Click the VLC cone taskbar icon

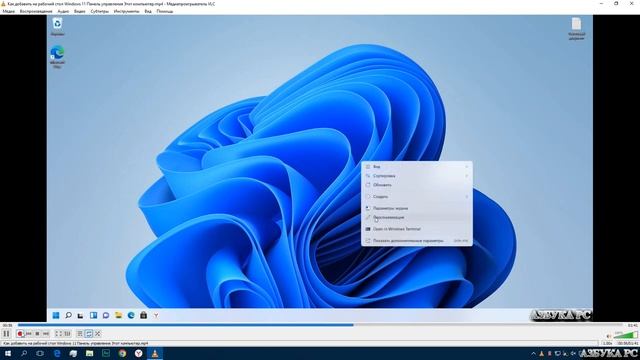click(x=155, y=353)
